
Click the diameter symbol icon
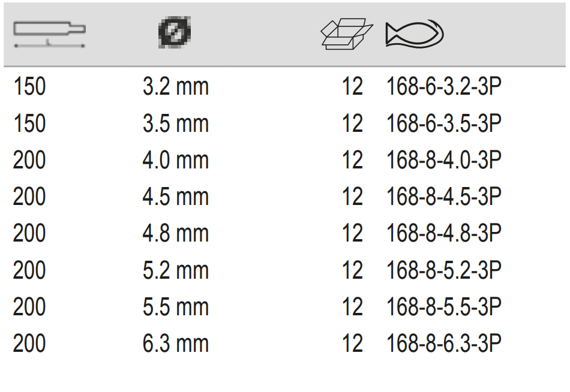click(x=175, y=32)
